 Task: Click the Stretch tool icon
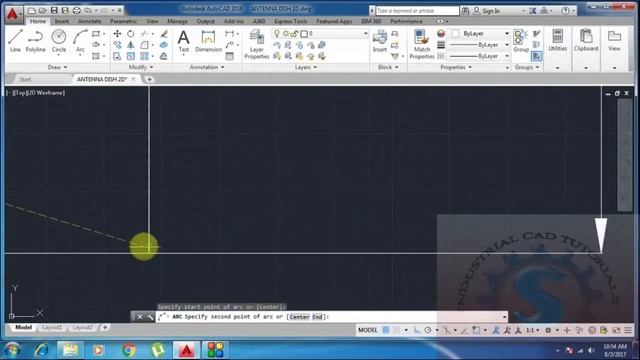pyautogui.click(x=117, y=56)
